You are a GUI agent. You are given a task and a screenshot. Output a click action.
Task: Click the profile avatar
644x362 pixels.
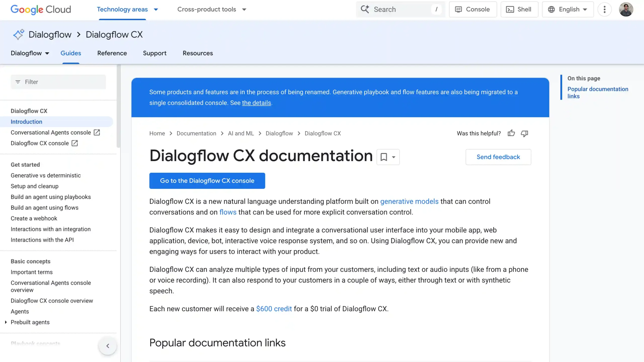(x=627, y=9)
